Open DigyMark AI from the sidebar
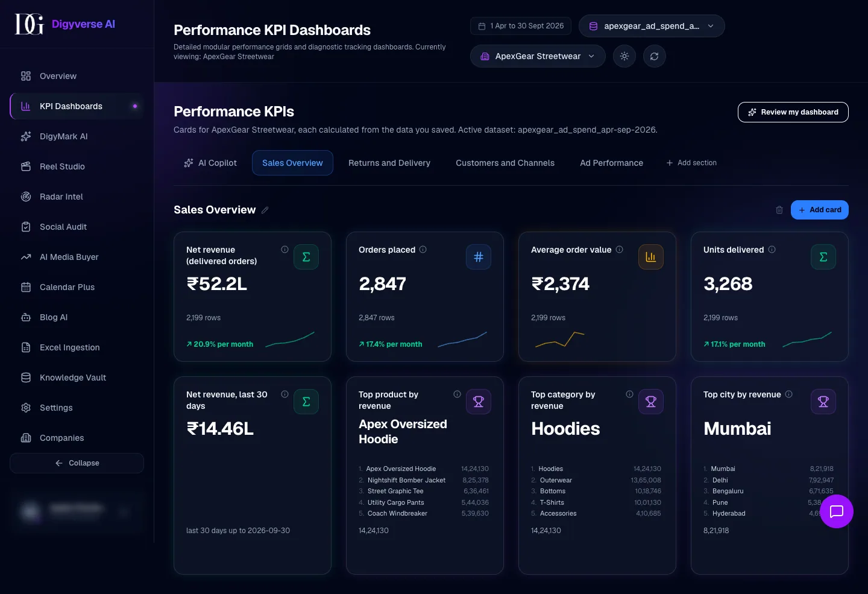The height and width of the screenshot is (594, 868). point(77,136)
